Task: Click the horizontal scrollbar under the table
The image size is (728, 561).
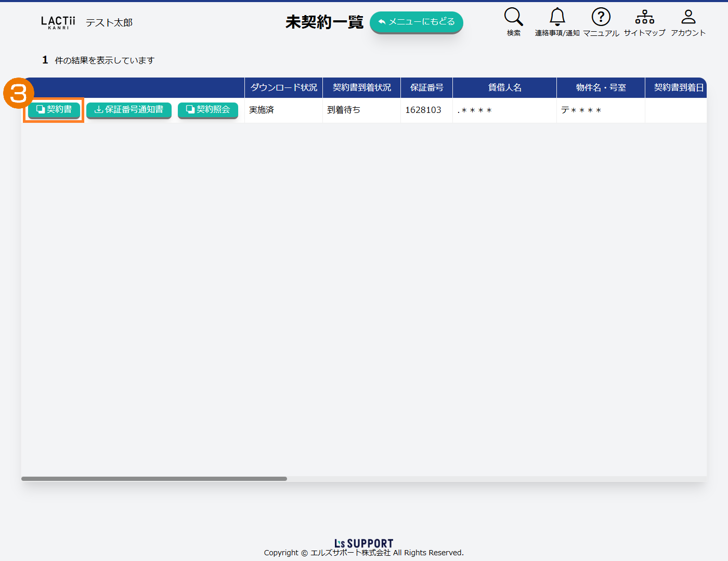Action: click(154, 479)
